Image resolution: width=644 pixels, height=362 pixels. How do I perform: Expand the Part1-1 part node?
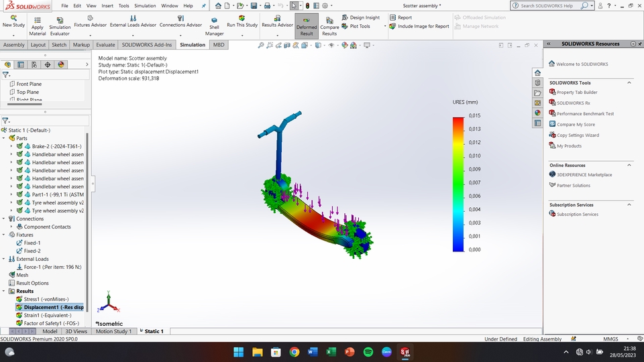pos(11,194)
